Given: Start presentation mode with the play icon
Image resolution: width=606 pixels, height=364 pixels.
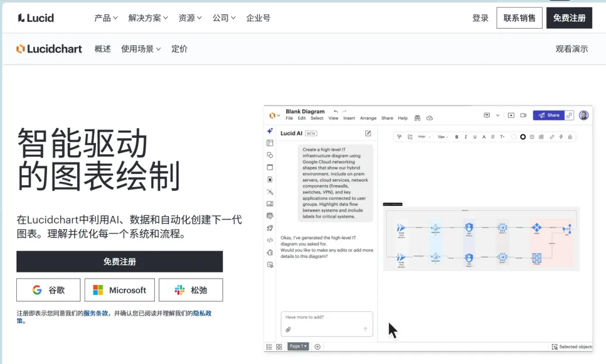Looking at the screenshot, I should coord(511,115).
